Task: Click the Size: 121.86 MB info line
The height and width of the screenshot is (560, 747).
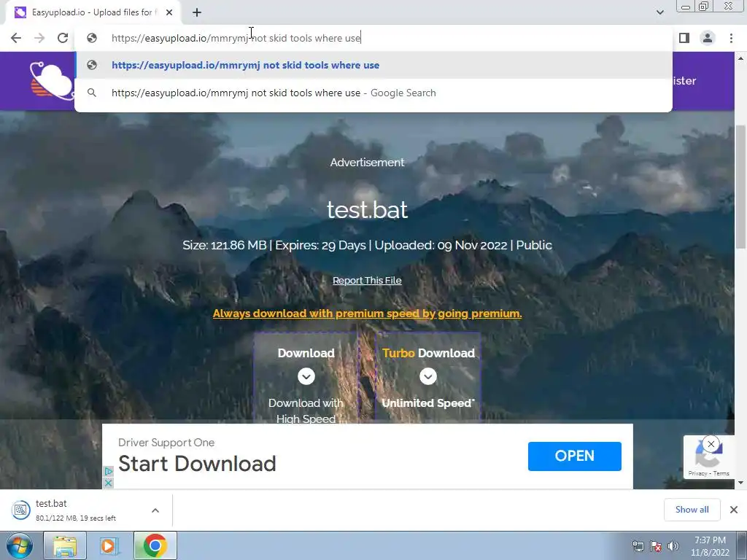Action: (367, 245)
